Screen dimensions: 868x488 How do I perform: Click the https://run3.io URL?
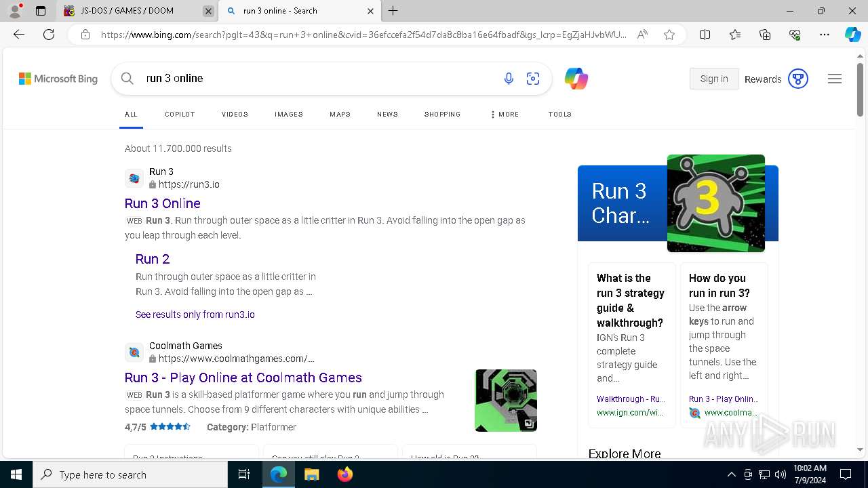(x=189, y=184)
